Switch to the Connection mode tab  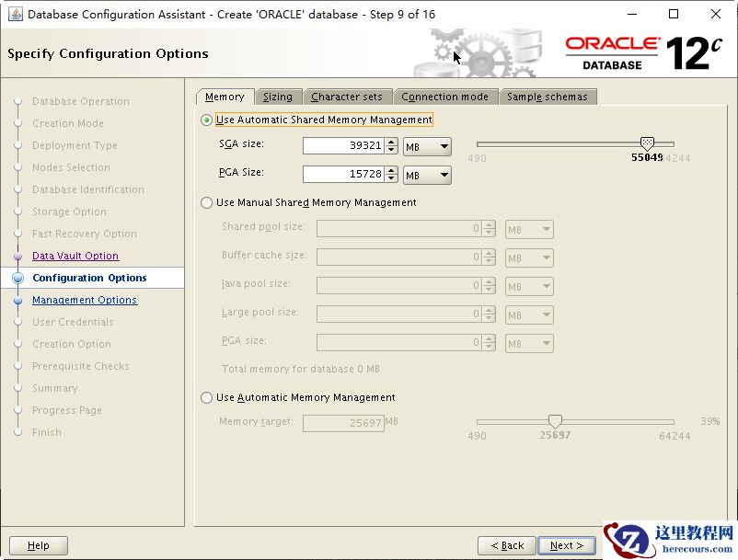click(444, 97)
